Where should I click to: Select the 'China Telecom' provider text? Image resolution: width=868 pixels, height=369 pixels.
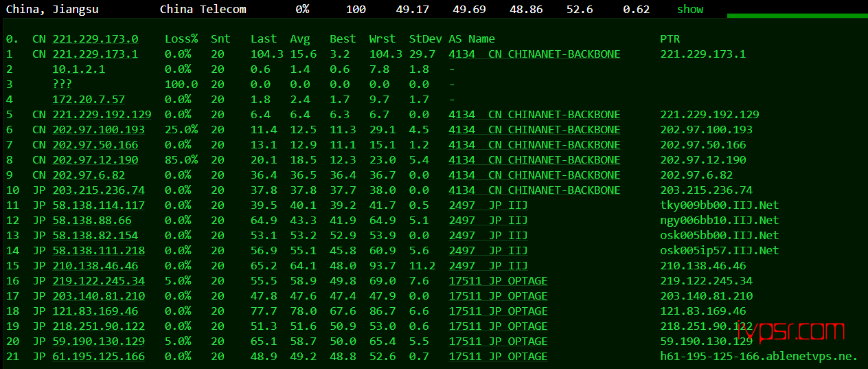[x=203, y=9]
